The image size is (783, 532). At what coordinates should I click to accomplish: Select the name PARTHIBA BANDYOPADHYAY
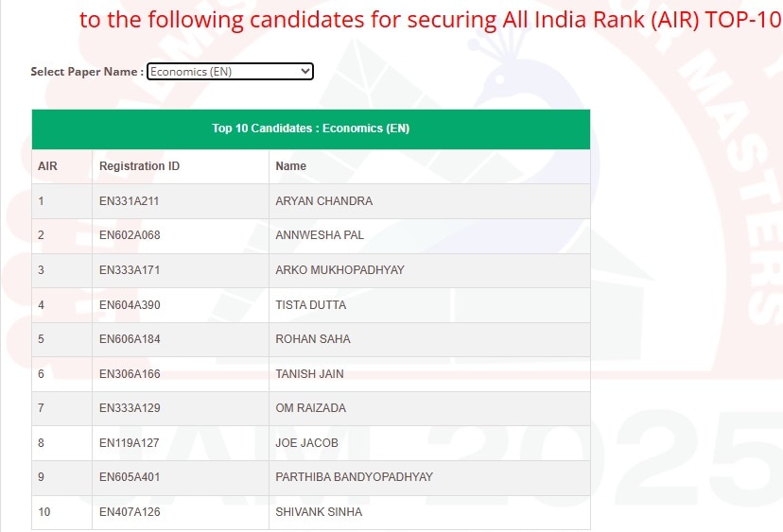click(354, 477)
